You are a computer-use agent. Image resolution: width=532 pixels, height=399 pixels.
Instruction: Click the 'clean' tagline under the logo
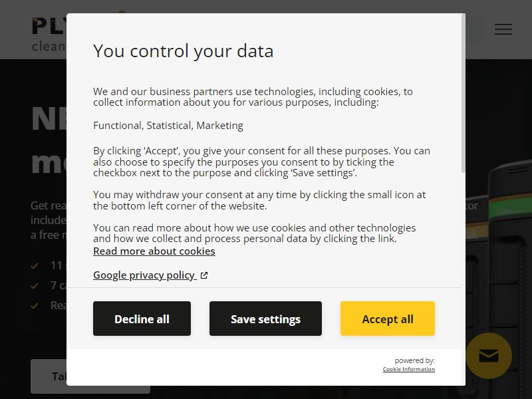pos(49,47)
